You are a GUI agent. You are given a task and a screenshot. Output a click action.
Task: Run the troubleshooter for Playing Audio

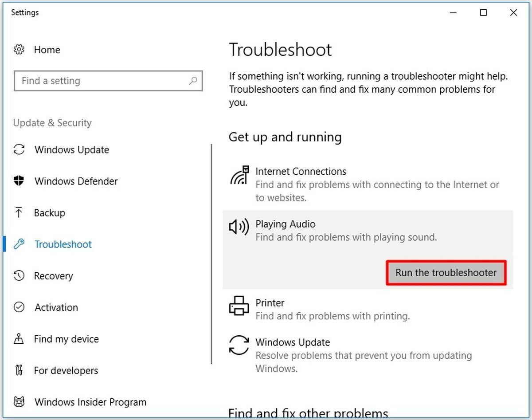coord(446,272)
